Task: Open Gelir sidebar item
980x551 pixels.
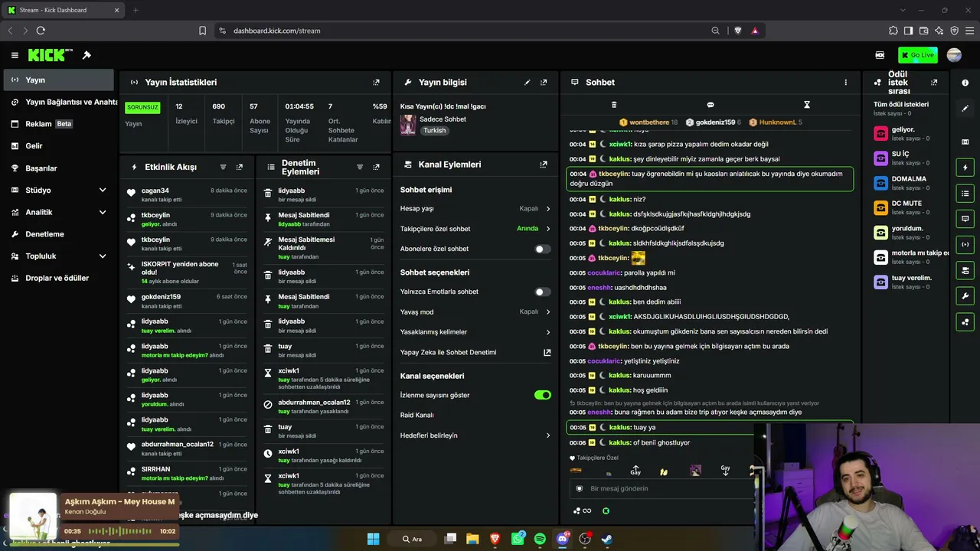Action: 57,146
